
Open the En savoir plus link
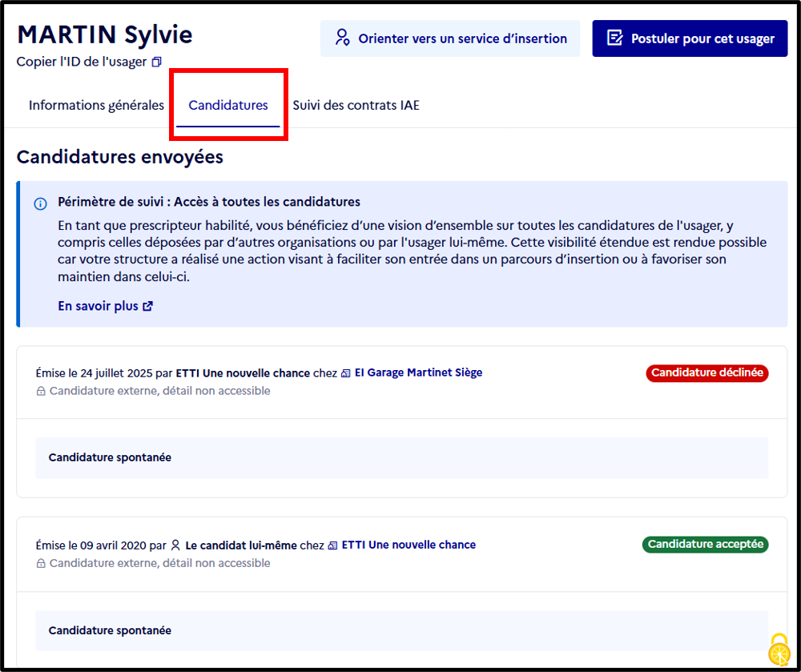tap(98, 306)
